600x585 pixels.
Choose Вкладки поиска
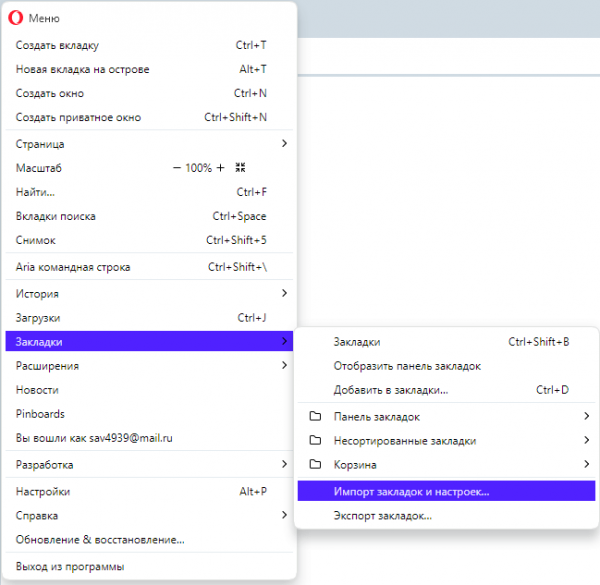click(149, 216)
